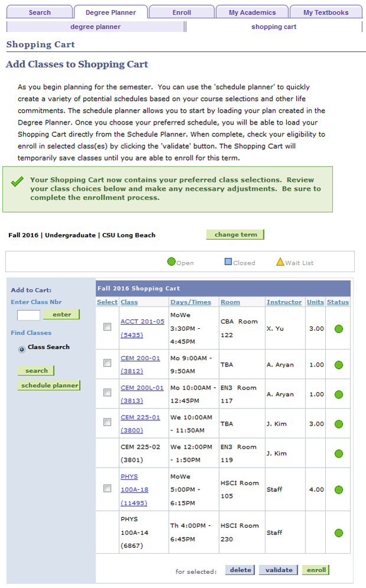Viewport: 366px width, 588px height.
Task: Mark the CEM 225-01 checkbox
Action: pyautogui.click(x=107, y=422)
